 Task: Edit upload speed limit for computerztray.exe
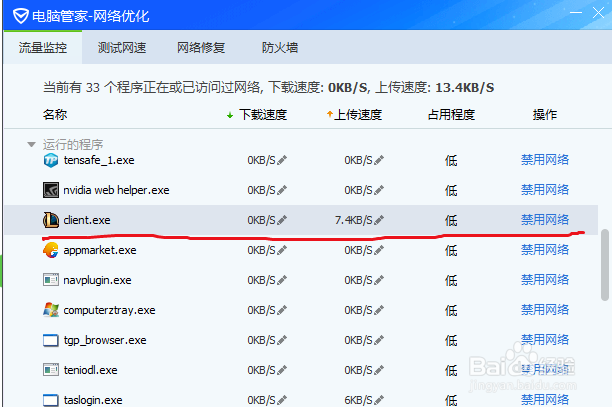coord(379,310)
